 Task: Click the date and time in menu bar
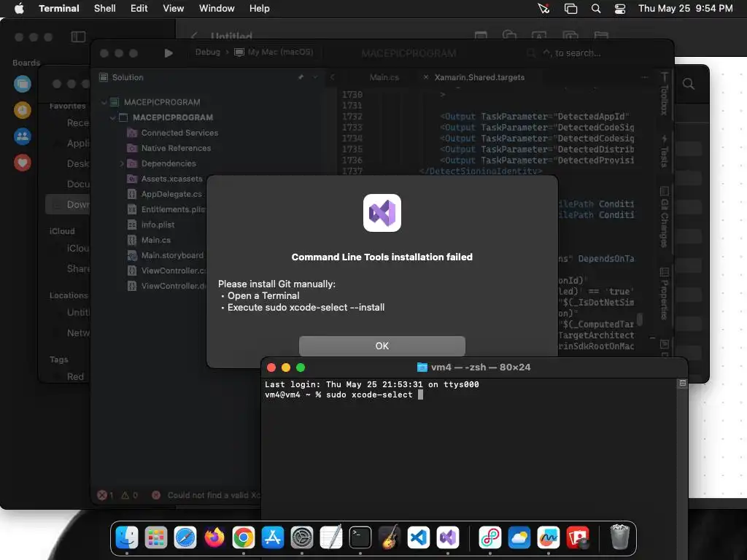tap(685, 8)
